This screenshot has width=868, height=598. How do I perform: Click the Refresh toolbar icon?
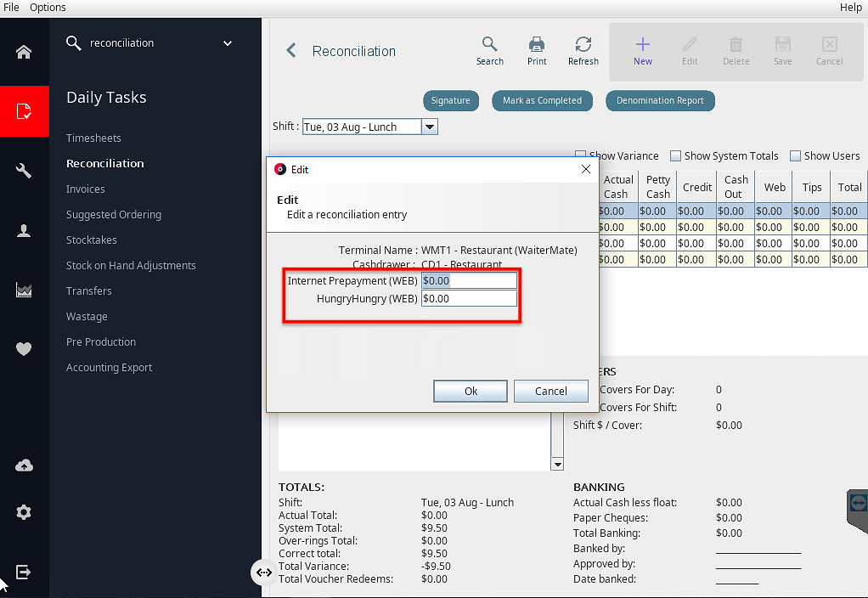[x=583, y=51]
